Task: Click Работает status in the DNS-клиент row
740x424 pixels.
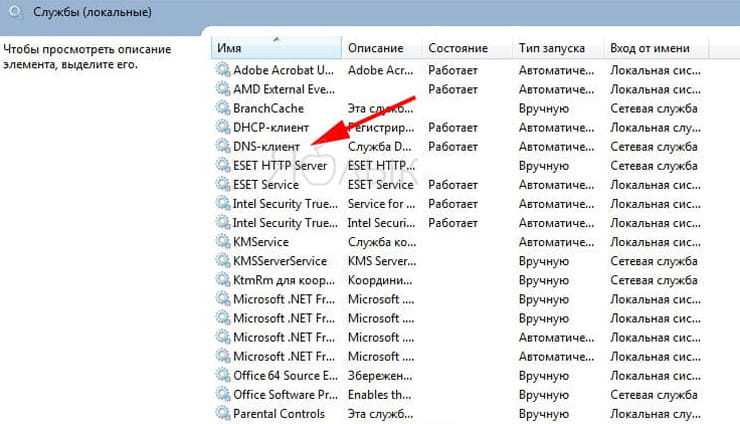Action: 453,147
